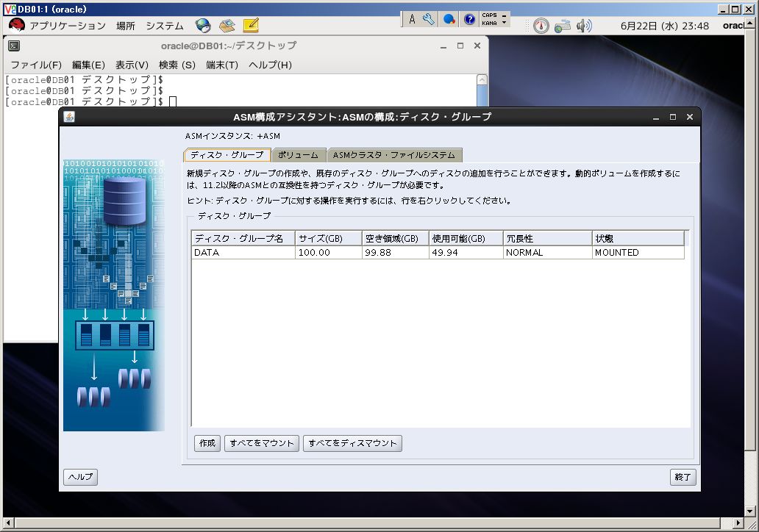Image resolution: width=759 pixels, height=532 pixels.
Task: Open the システム panel menu
Action: pyautogui.click(x=165, y=26)
